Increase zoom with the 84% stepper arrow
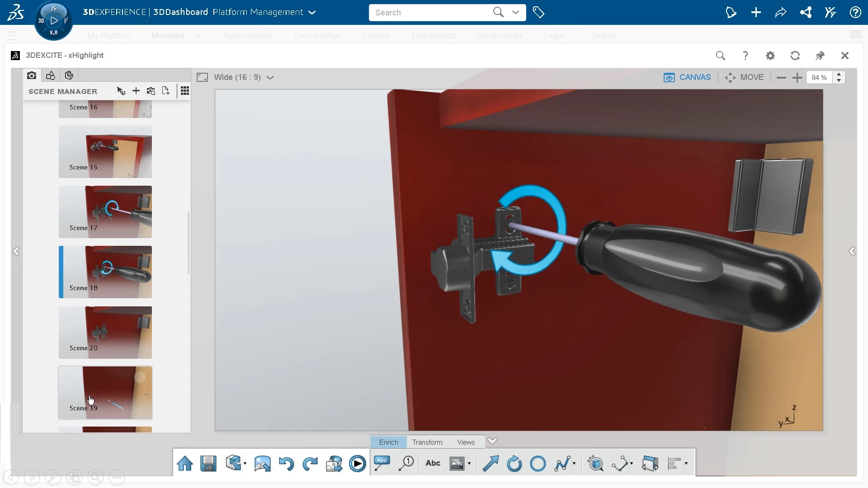868x488 pixels. 840,75
